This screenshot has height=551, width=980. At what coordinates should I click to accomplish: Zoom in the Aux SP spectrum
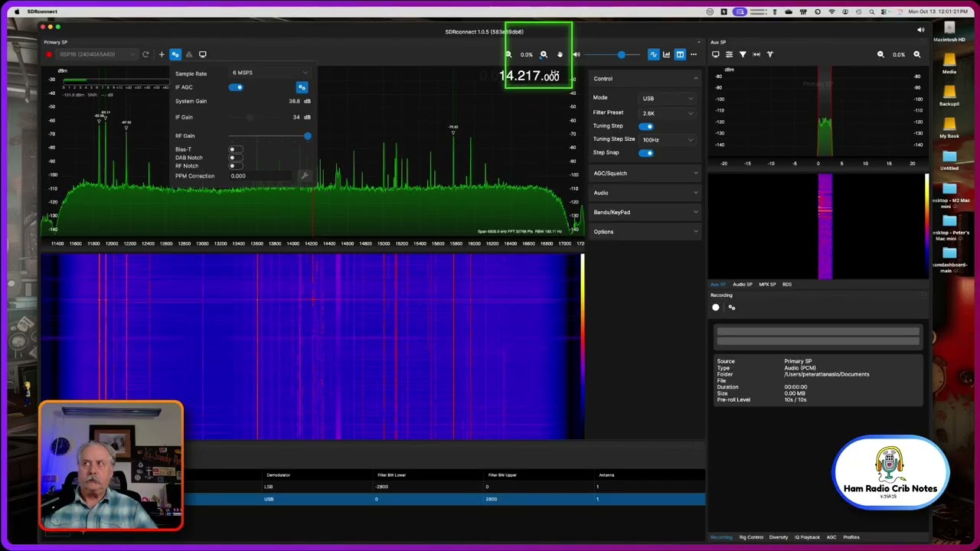pos(916,54)
